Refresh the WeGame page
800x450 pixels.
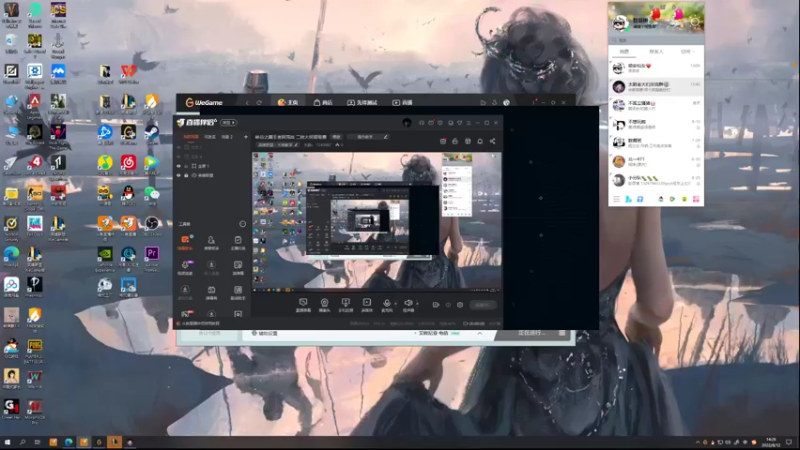[259, 103]
